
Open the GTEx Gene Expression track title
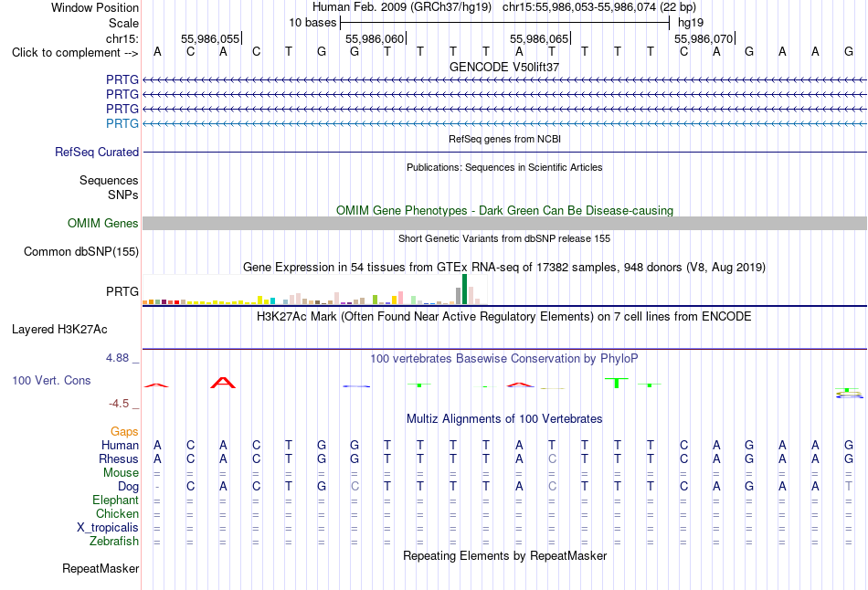[504, 268]
